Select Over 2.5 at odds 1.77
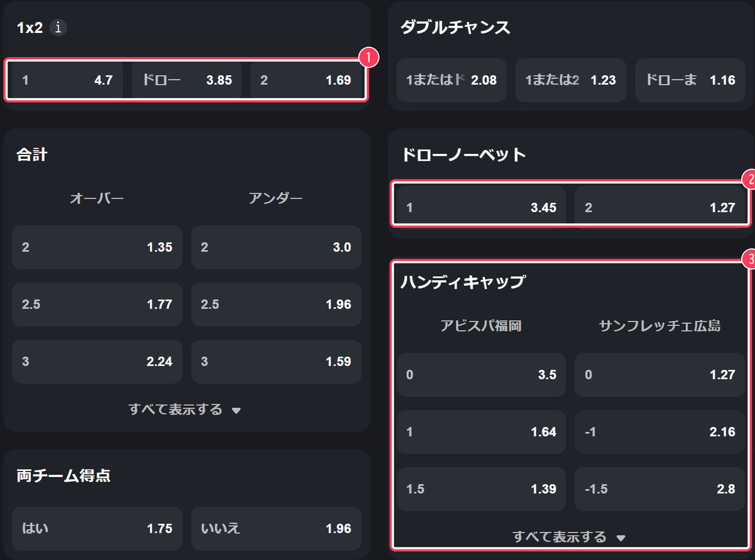 (x=97, y=304)
